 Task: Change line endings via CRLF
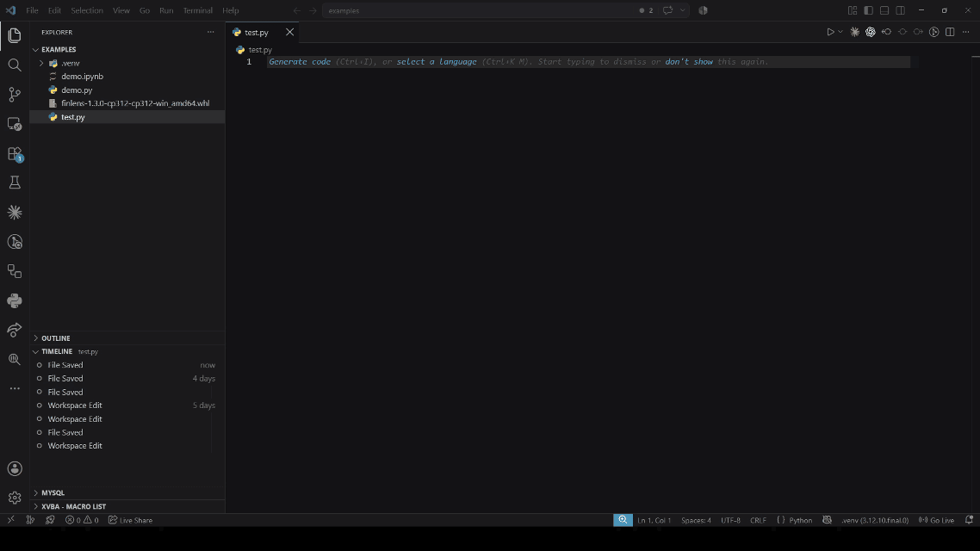click(x=758, y=520)
